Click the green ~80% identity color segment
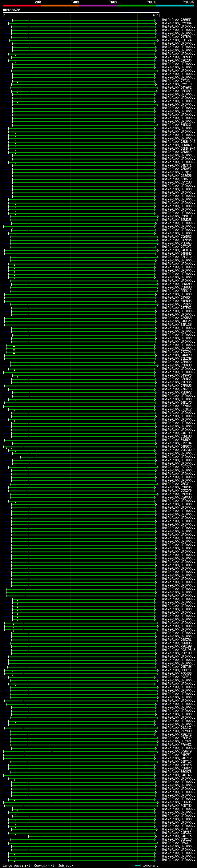This screenshot has width=197, height=868. point(137,6)
